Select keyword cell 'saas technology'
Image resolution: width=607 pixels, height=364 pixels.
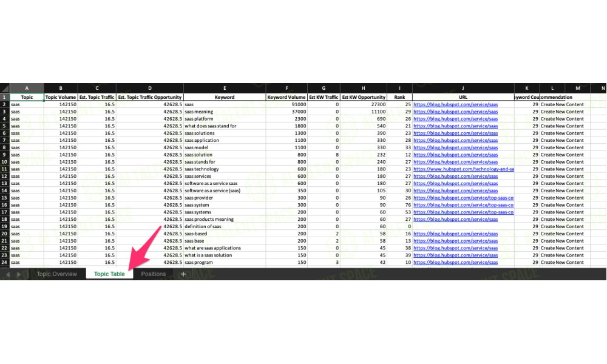[x=225, y=169]
